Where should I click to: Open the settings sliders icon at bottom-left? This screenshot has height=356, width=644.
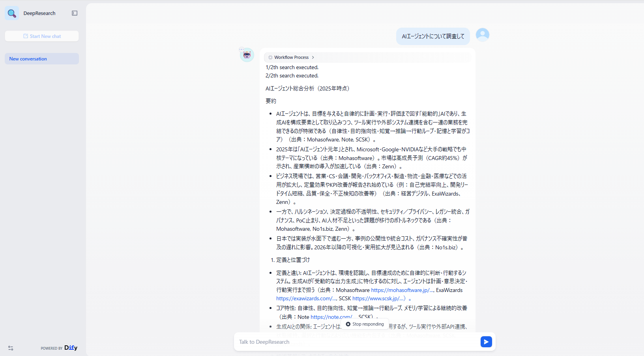(x=11, y=348)
